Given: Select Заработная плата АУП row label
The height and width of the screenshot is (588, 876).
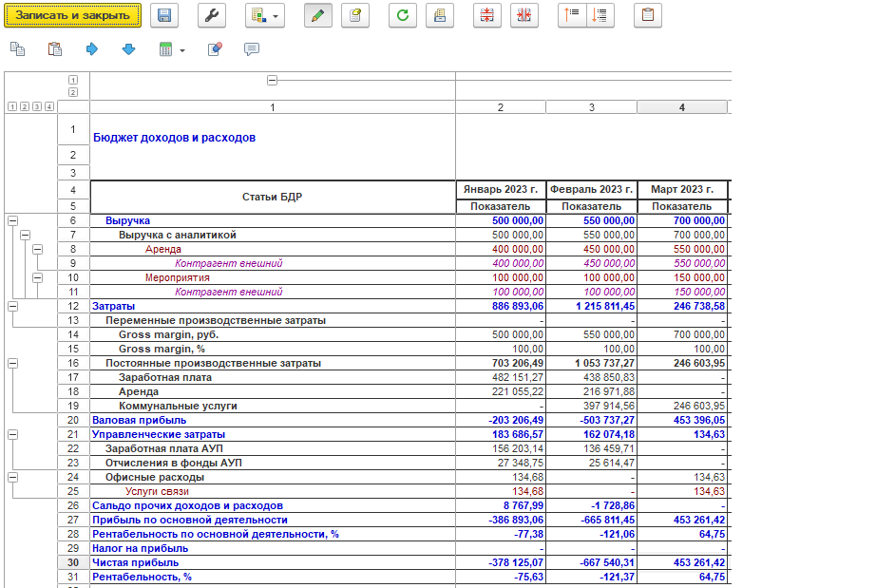Looking at the screenshot, I should click(x=164, y=448).
